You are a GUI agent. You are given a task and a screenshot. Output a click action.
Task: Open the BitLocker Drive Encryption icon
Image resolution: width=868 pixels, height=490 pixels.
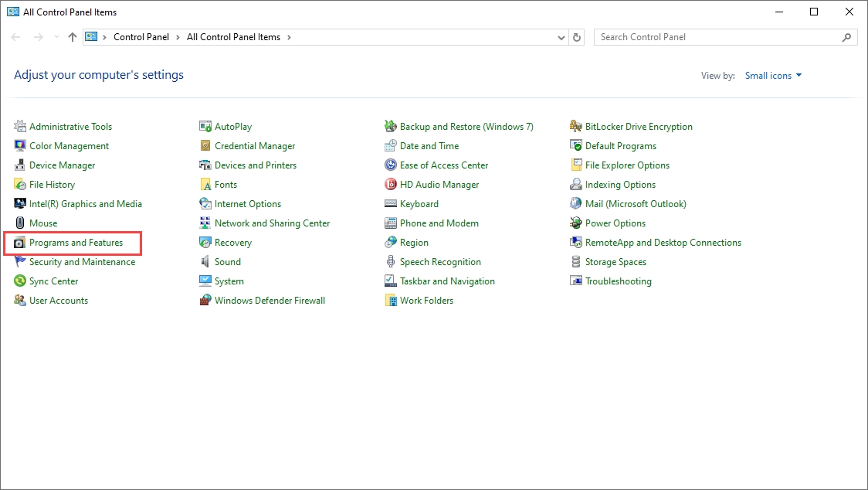pyautogui.click(x=576, y=127)
